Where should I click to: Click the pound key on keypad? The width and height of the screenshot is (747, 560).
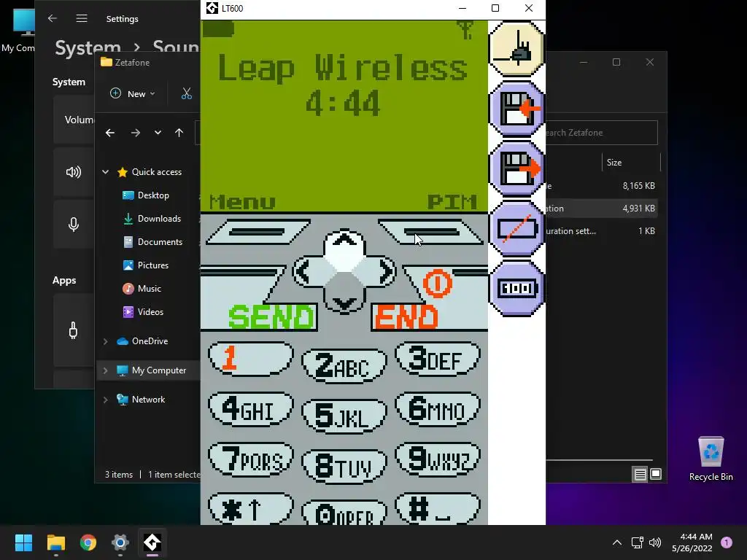[438, 509]
